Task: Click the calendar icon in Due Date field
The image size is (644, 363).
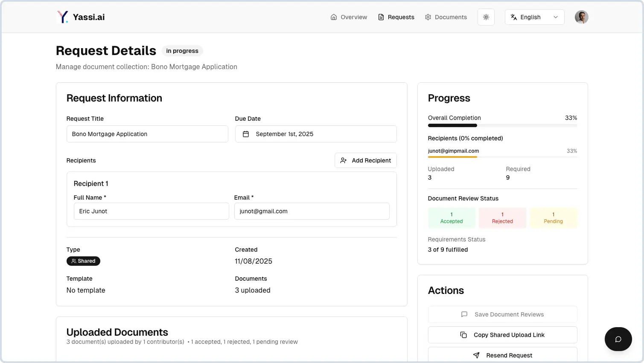Action: click(x=246, y=134)
